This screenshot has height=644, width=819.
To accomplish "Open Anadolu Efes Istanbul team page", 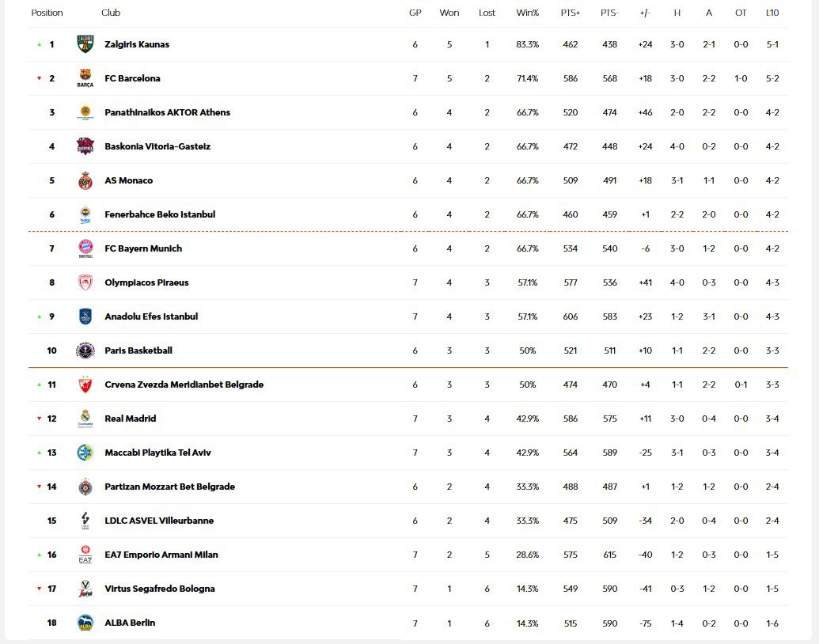I will tap(151, 316).
